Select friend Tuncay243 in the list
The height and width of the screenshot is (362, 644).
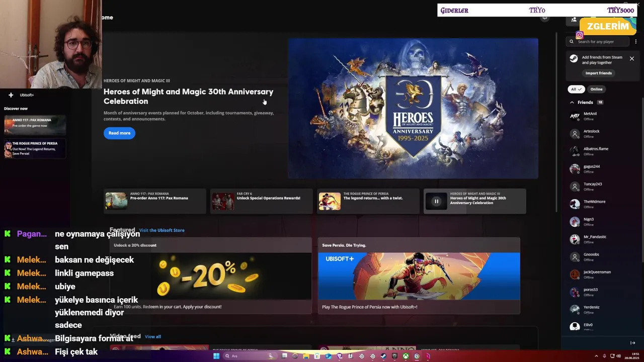tap(601, 187)
